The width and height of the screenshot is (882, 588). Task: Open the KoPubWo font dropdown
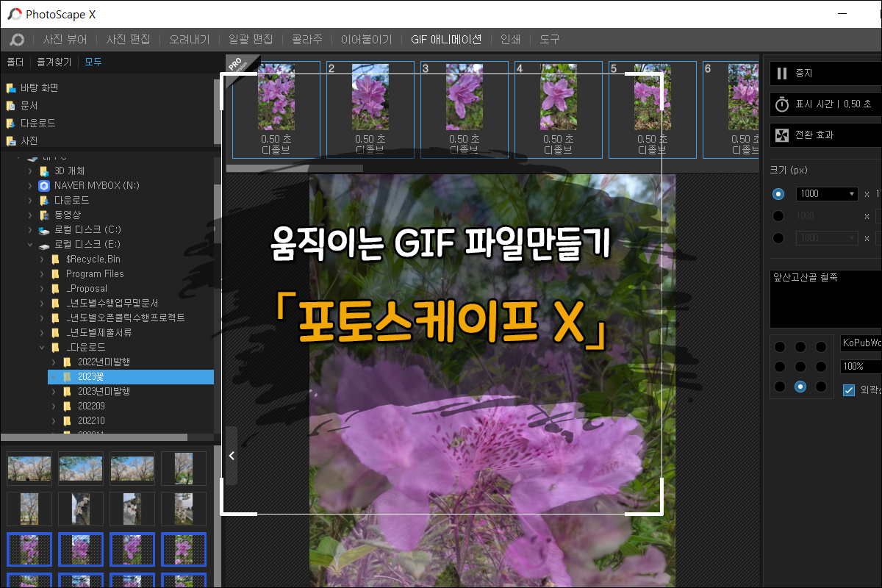(x=861, y=343)
